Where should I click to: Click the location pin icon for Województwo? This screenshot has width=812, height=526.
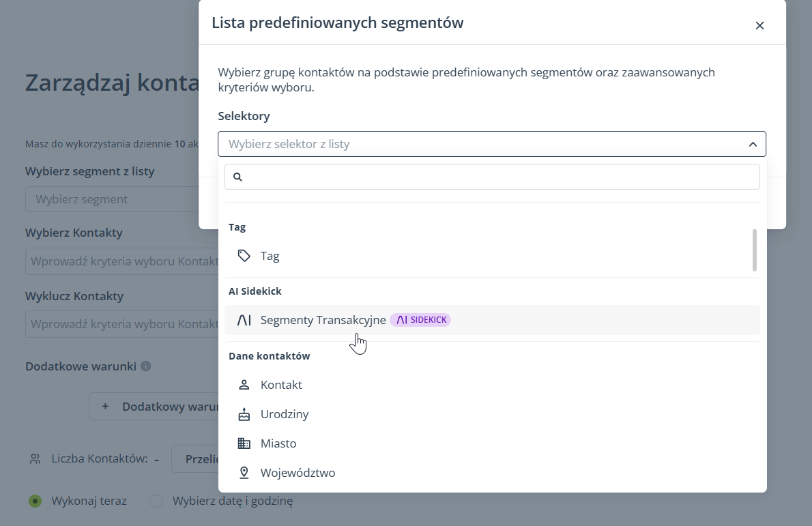pyautogui.click(x=244, y=473)
